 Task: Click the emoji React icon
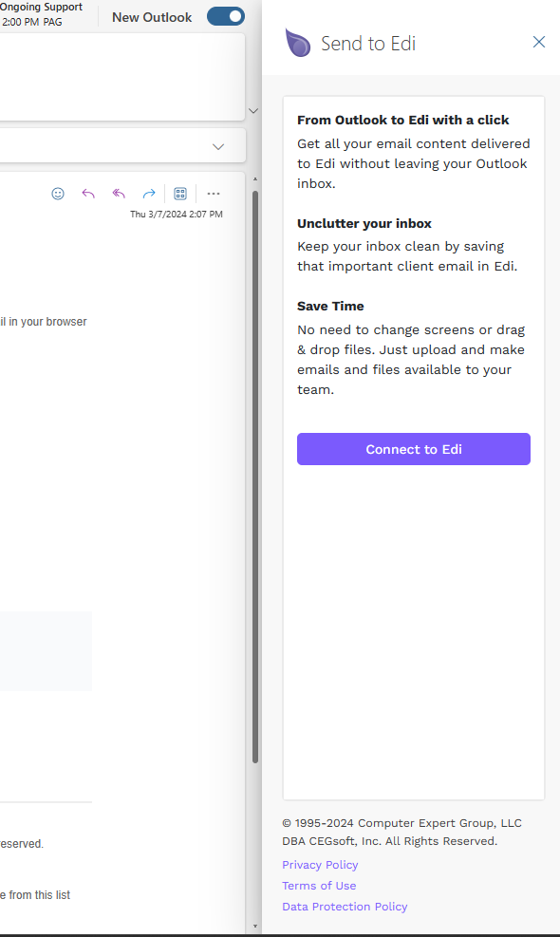(x=58, y=194)
